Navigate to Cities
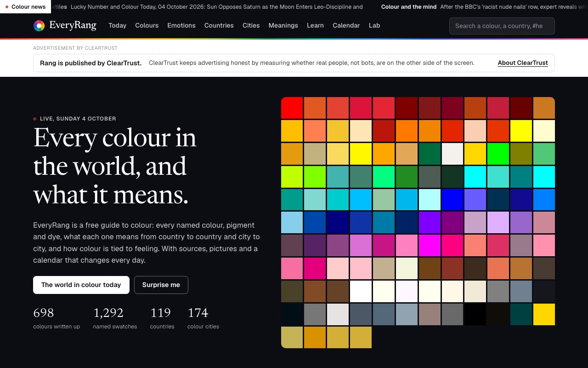The height and width of the screenshot is (368, 588). click(251, 25)
